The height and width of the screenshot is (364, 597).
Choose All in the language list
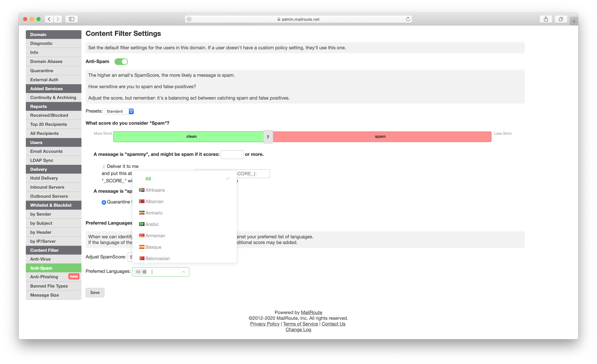tap(184, 179)
